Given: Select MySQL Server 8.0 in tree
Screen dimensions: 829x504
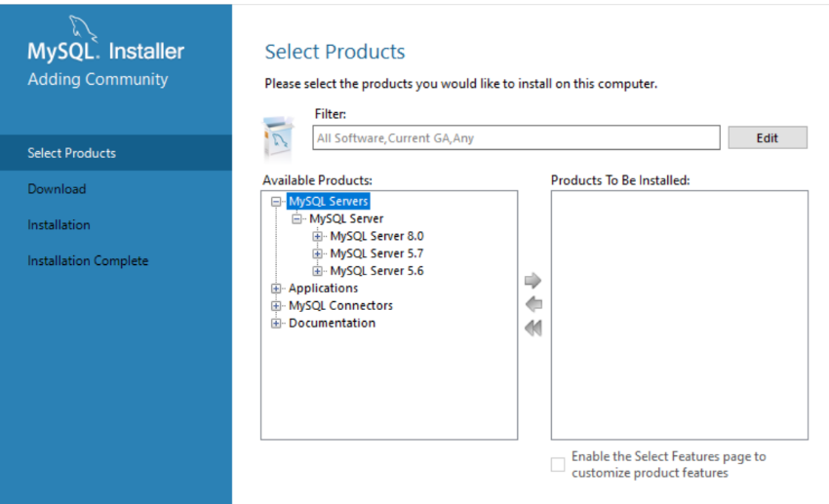Looking at the screenshot, I should [376, 236].
